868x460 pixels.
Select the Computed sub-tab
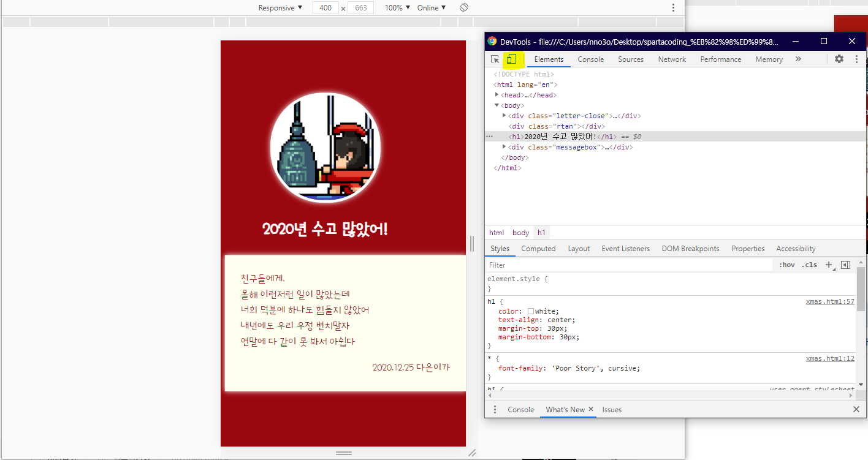click(538, 249)
